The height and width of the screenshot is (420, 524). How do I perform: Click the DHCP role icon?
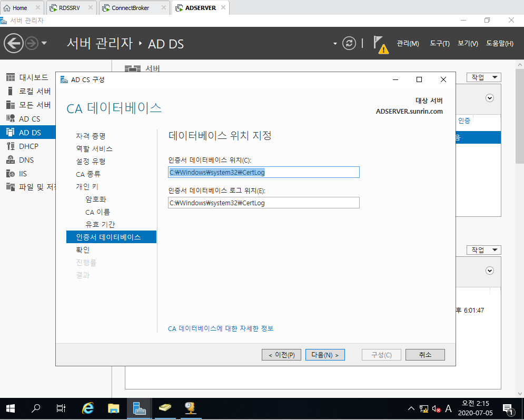click(11, 146)
